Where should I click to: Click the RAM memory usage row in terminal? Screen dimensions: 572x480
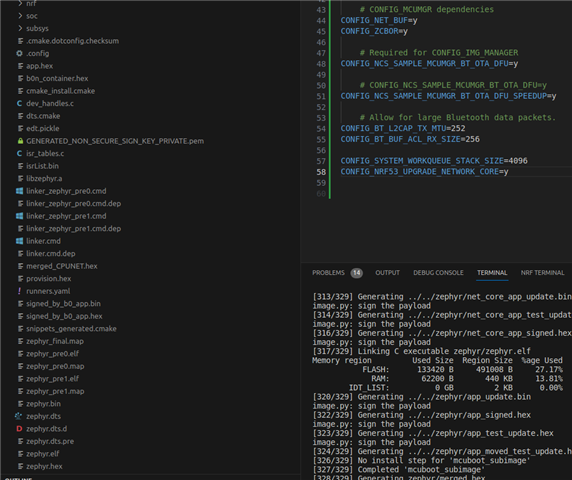(467, 378)
